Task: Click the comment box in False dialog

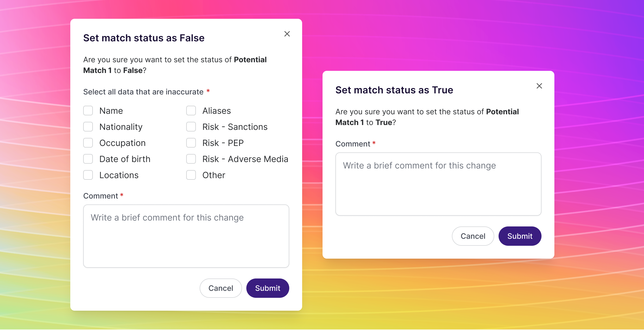Action: pos(186,236)
